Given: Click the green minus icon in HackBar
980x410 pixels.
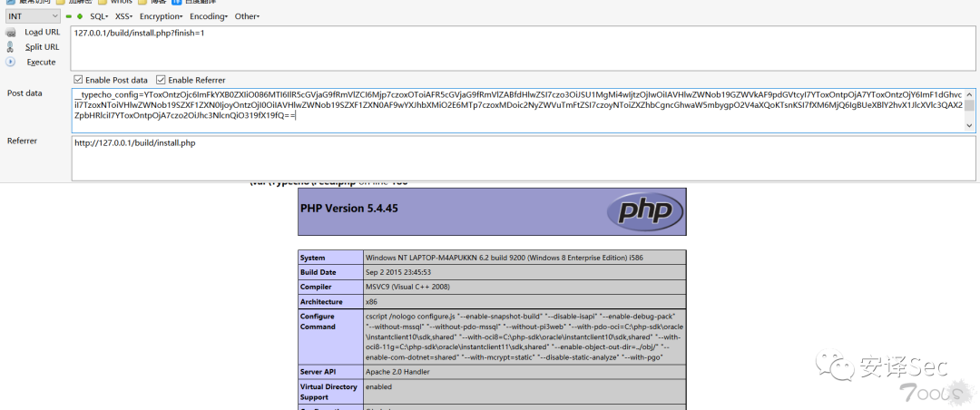Looking at the screenshot, I should point(69,16).
